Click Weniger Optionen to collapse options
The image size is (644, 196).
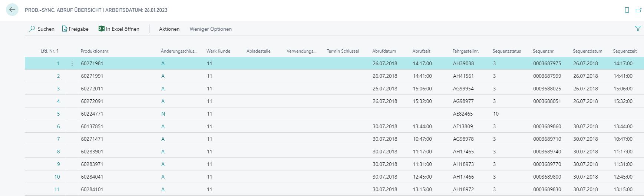click(x=210, y=29)
